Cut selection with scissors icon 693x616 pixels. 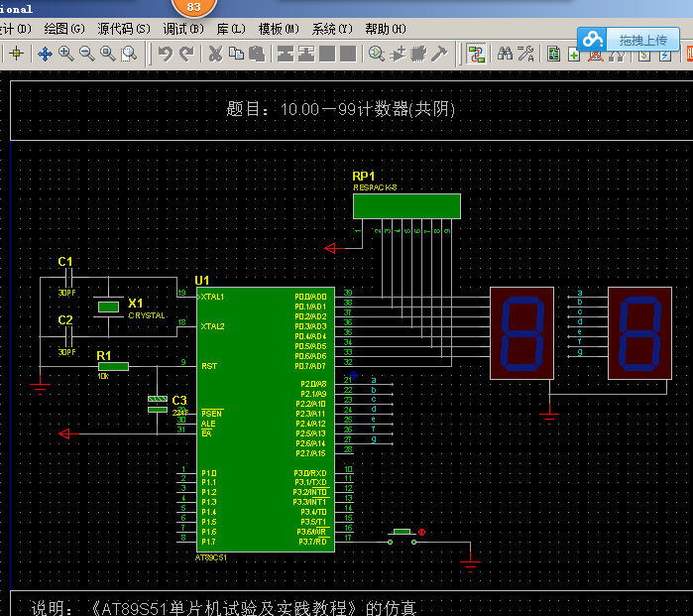216,54
